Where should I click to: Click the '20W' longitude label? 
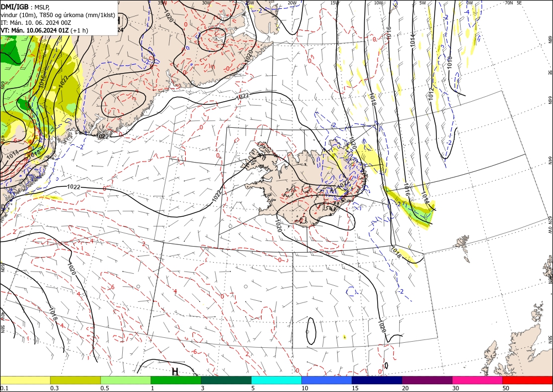[x=292, y=3]
